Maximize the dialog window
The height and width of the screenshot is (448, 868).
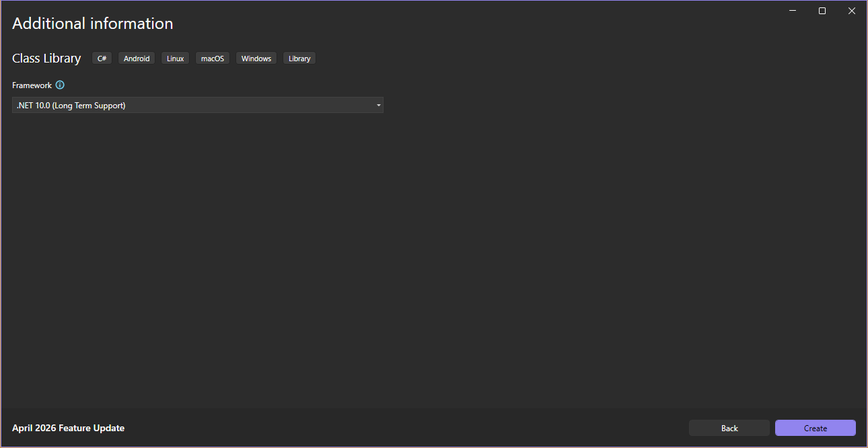[822, 11]
